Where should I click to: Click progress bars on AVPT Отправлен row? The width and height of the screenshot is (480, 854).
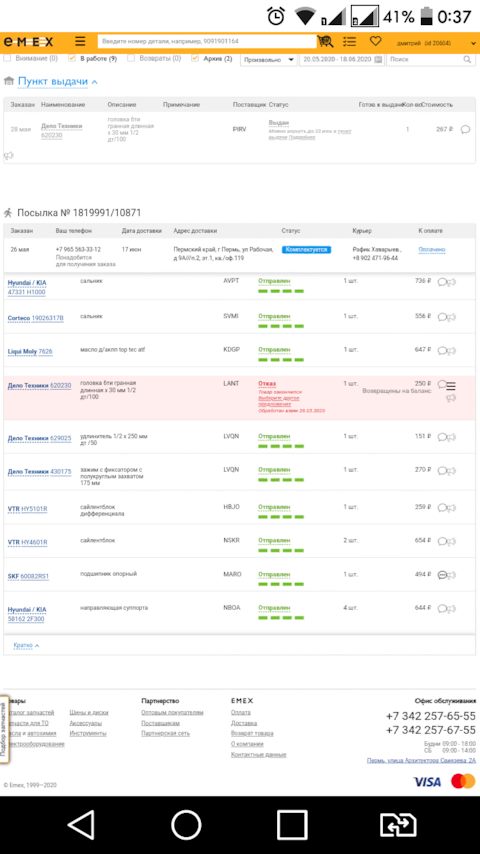tap(281, 291)
